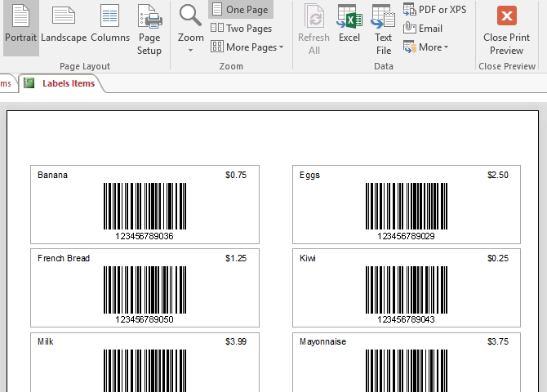This screenshot has width=547, height=392.
Task: Click the Banana label name
Action: pyautogui.click(x=53, y=175)
